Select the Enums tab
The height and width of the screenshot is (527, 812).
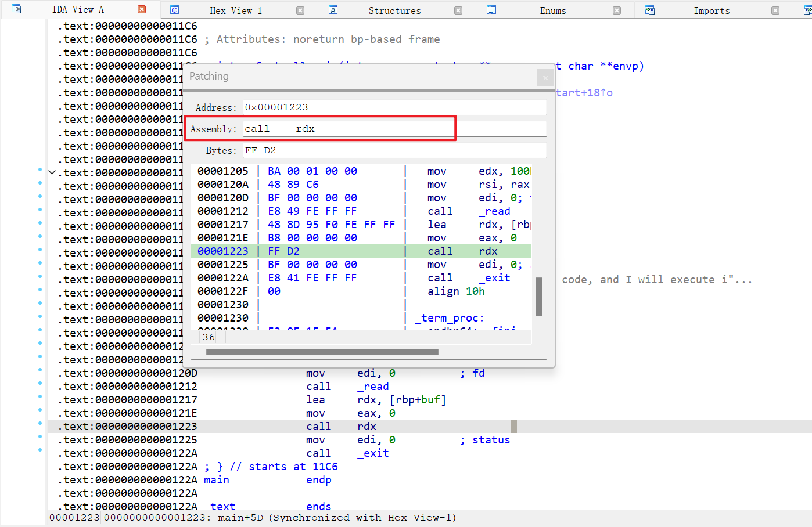552,10
